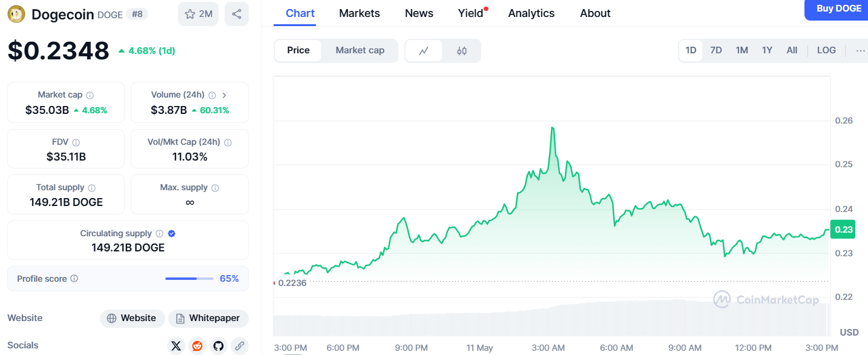Open the info icon next to FDV
Screen dimensions: 868x355
coord(76,142)
